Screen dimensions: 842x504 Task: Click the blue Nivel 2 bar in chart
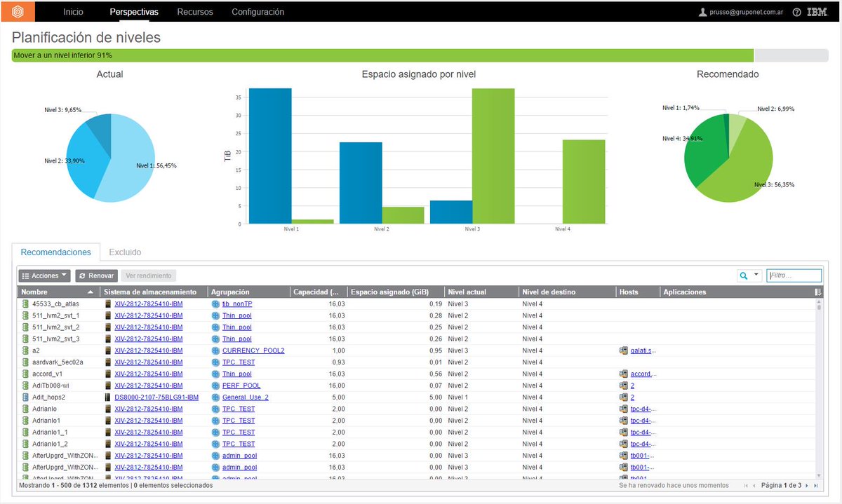(x=361, y=183)
